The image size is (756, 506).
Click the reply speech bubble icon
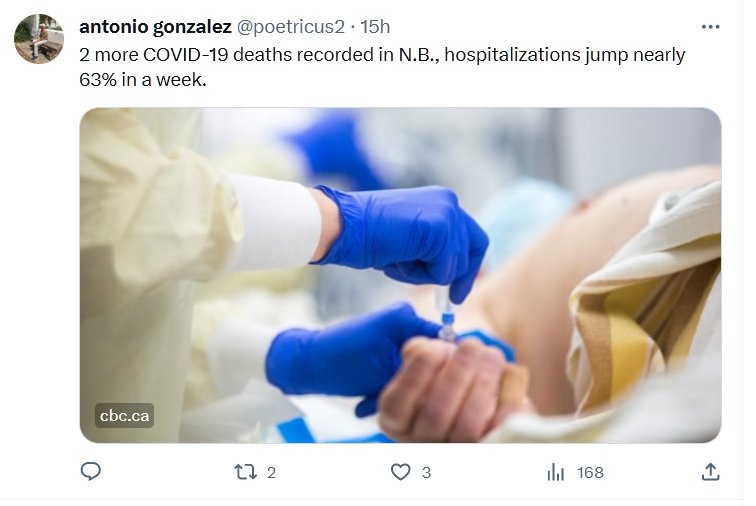91,472
